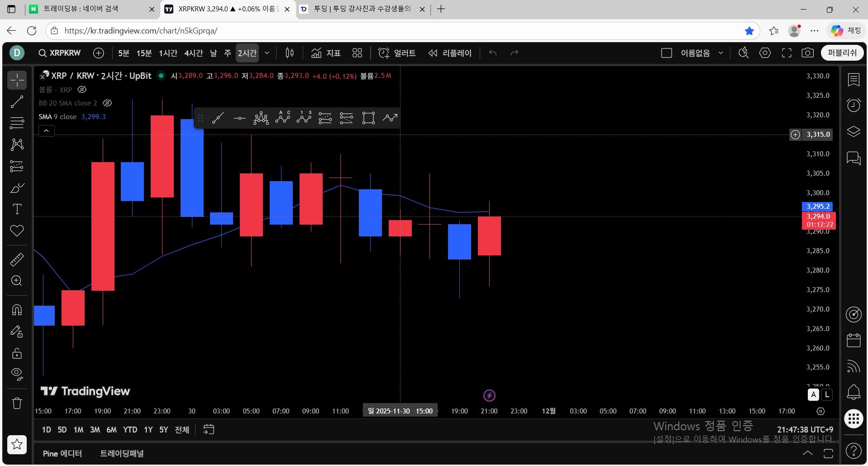Select the trend line drawing tool
Screen dimensions: 868x466
pyautogui.click(x=17, y=102)
